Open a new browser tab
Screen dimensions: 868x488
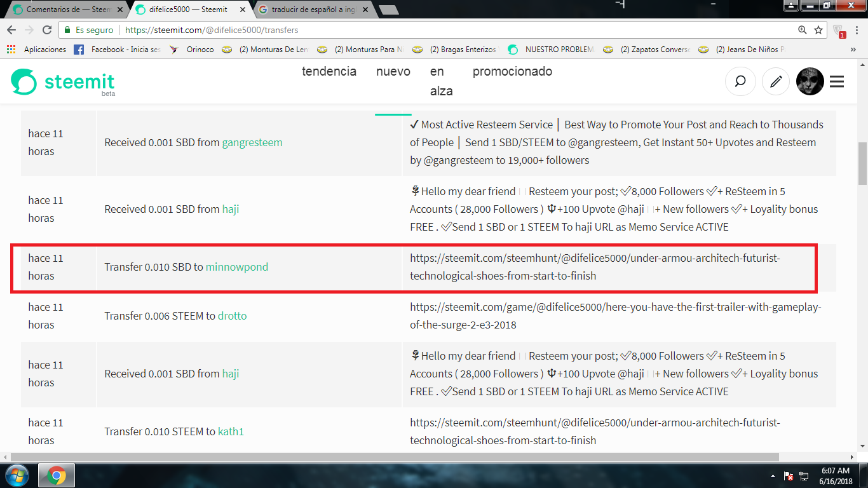(388, 10)
